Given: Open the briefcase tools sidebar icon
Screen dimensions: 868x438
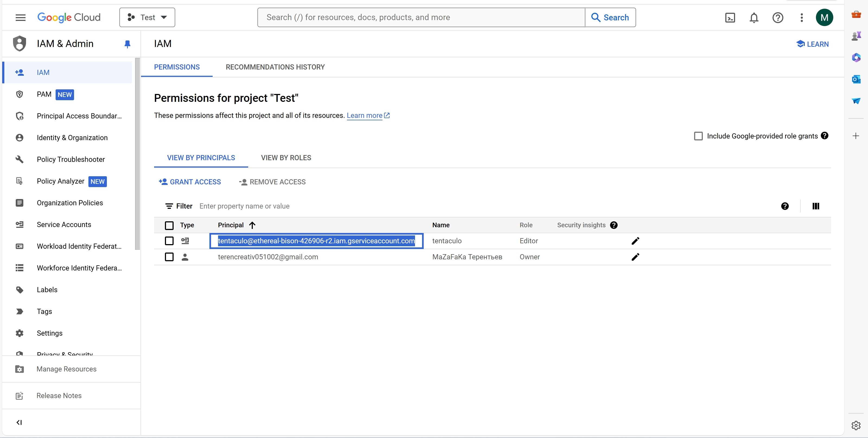Looking at the screenshot, I should coord(856,14).
